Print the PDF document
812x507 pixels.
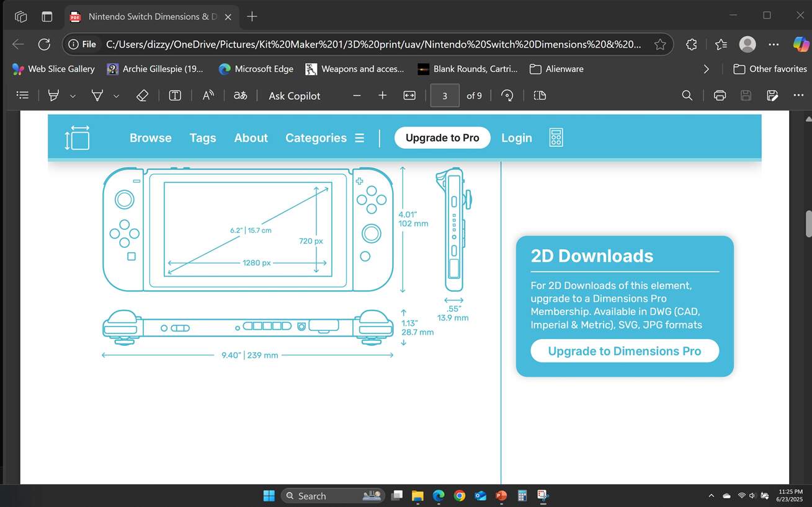(720, 95)
